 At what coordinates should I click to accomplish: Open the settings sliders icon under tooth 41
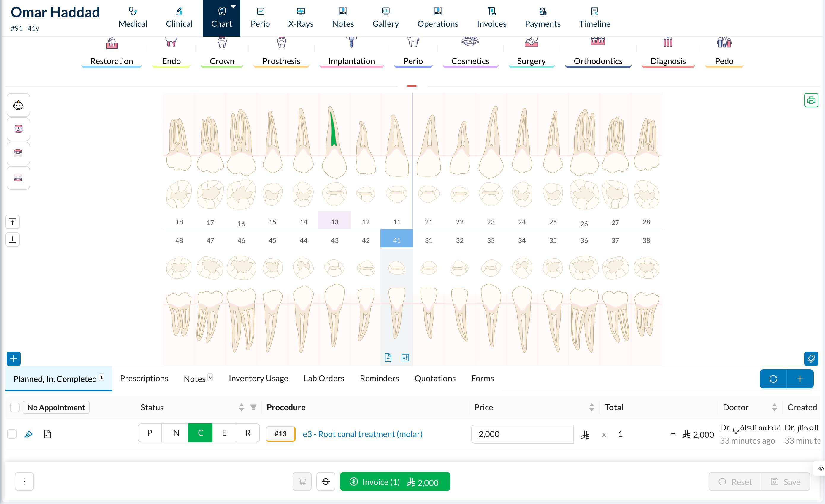coord(405,358)
